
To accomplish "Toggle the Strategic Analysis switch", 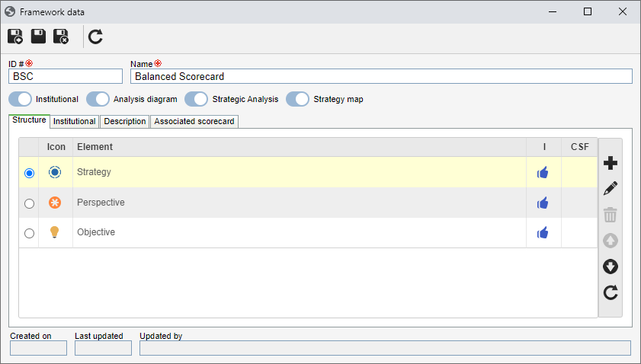I will coord(196,99).
